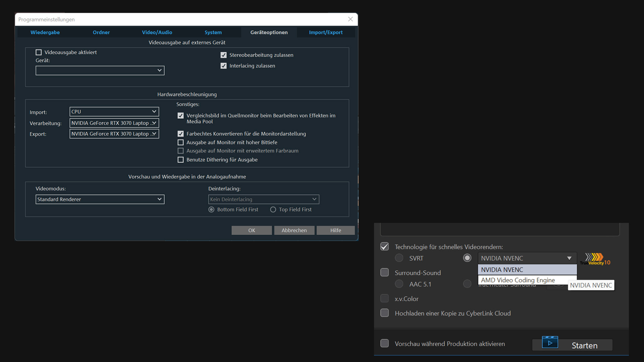644x362 pixels.
Task: Open the Import/Export tab
Action: click(x=326, y=32)
